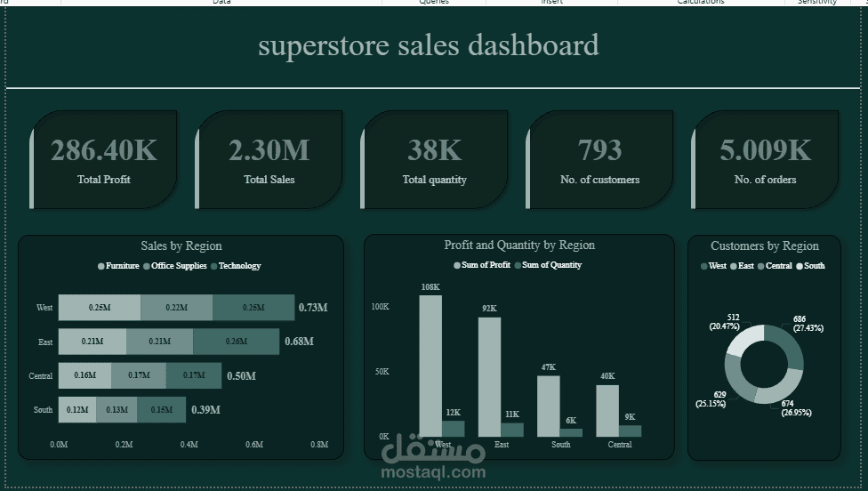Click the superstore sales dashboard title
Image resolution: width=868 pixels, height=491 pixels.
(429, 45)
